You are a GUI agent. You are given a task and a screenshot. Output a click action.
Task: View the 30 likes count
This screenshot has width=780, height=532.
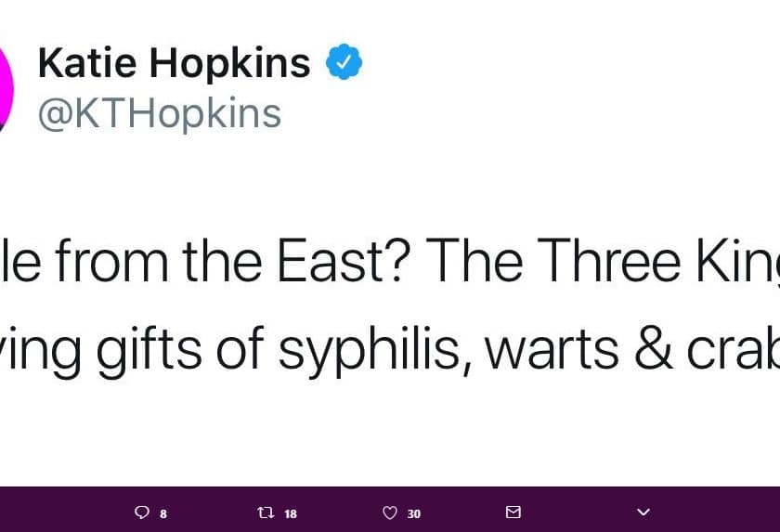[414, 513]
